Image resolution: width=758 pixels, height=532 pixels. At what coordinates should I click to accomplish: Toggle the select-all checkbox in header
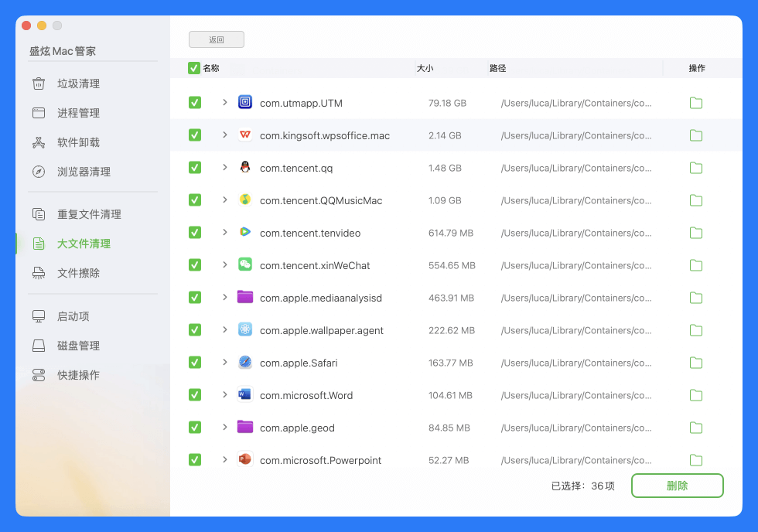(194, 68)
